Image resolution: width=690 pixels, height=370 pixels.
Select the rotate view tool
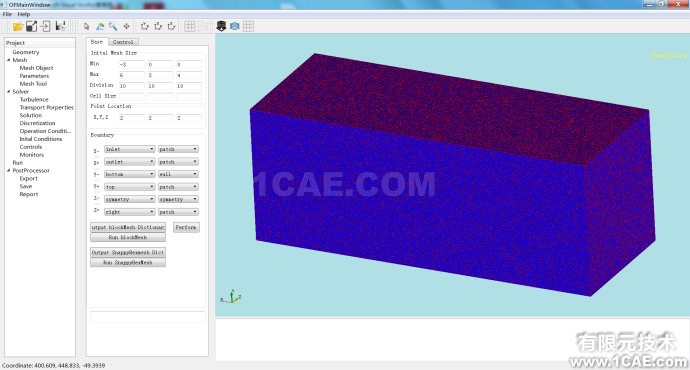point(100,26)
